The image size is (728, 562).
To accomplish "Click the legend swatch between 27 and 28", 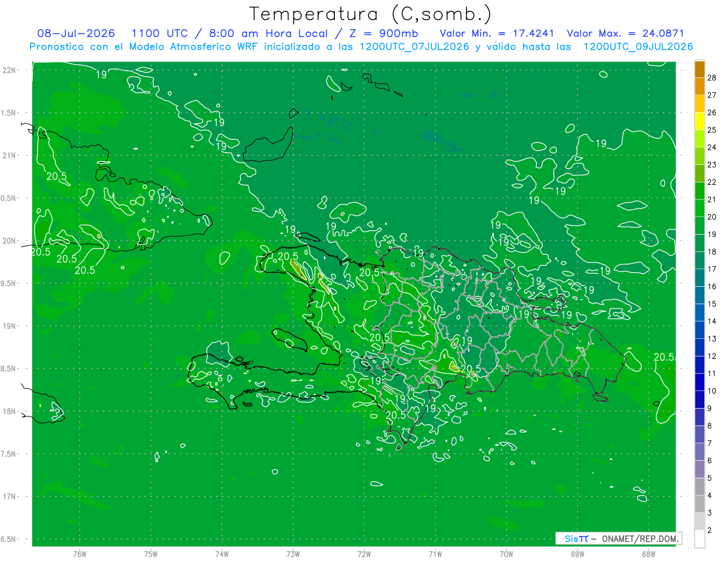I will coord(699,87).
